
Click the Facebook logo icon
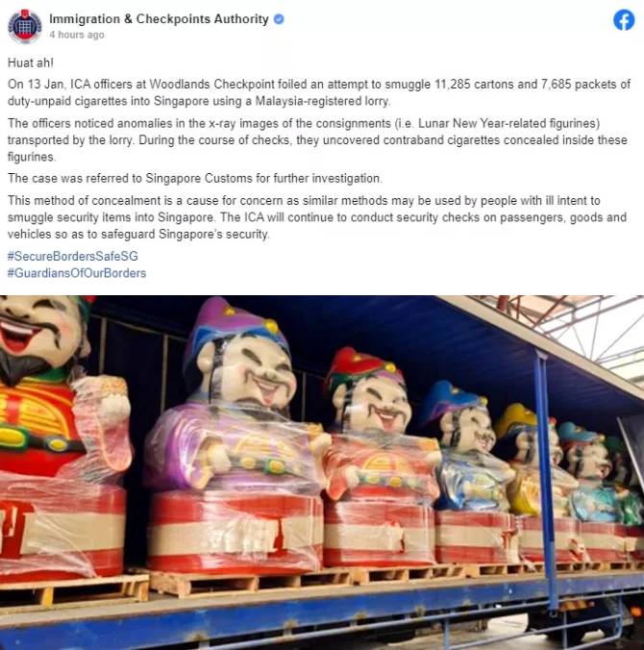624,20
